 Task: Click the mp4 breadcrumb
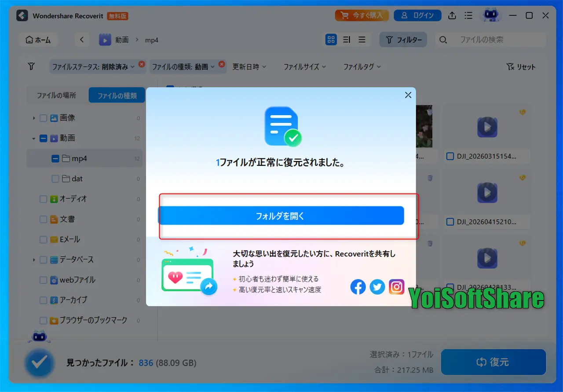point(152,40)
